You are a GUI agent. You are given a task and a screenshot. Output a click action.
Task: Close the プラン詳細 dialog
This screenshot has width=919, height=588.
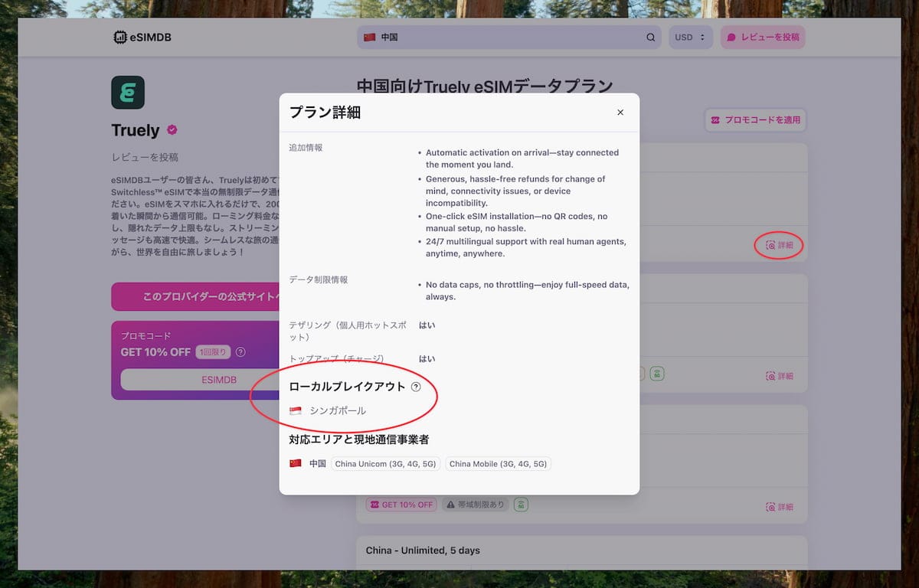coord(620,113)
